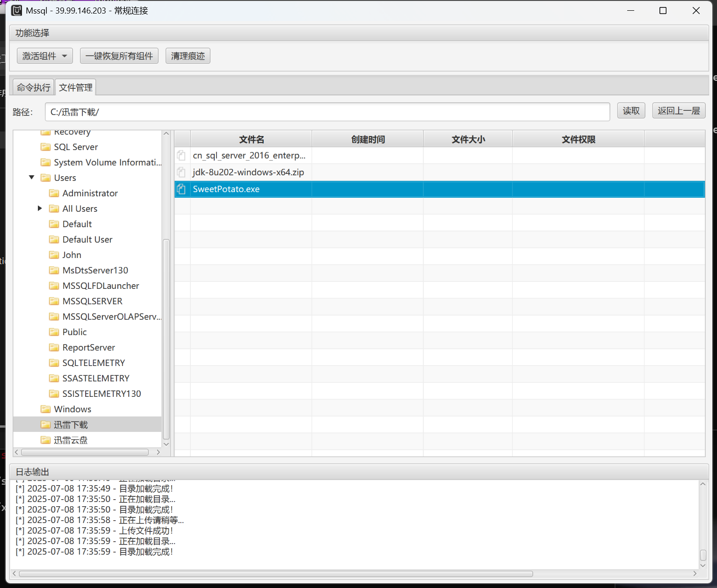Viewport: 717px width, 588px height.
Task: Click the 路径 path input field
Action: 327,112
